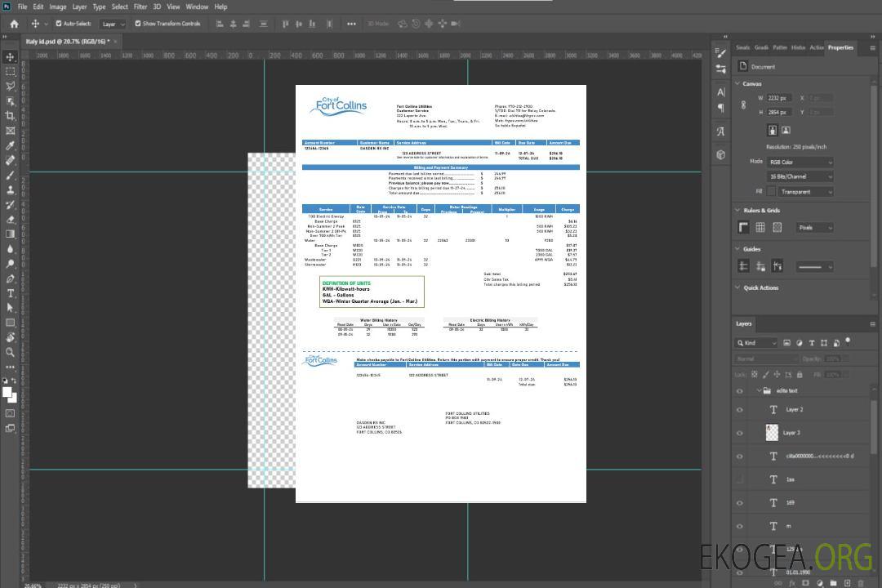Viewport: 882px width, 588px height.
Task: Open the 16 Bits/Channel dropdown
Action: (800, 176)
